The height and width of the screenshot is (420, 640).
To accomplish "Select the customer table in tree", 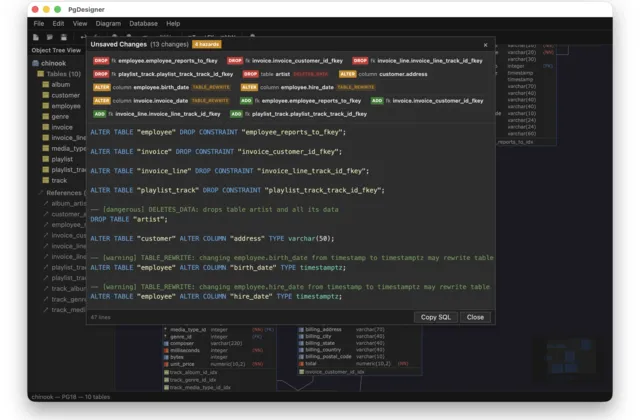I will tap(66, 95).
